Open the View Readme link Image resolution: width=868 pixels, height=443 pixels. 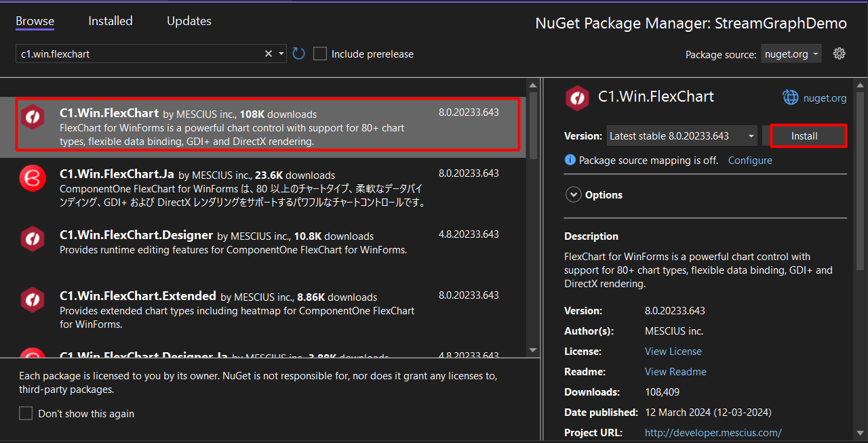point(675,372)
